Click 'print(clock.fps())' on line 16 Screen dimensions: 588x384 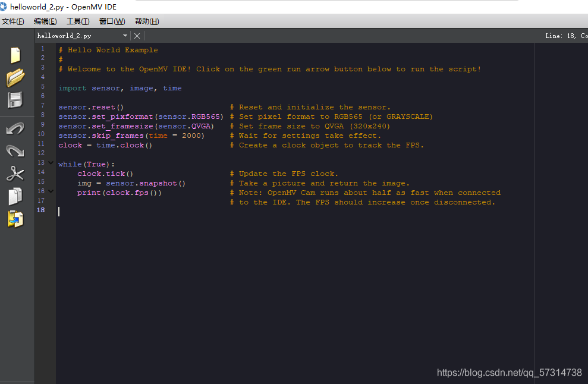pos(120,193)
